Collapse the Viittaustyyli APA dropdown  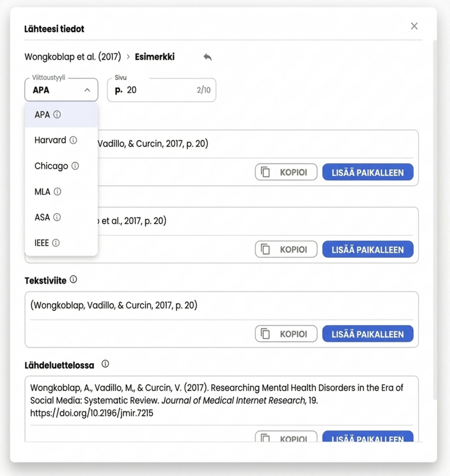(61, 90)
